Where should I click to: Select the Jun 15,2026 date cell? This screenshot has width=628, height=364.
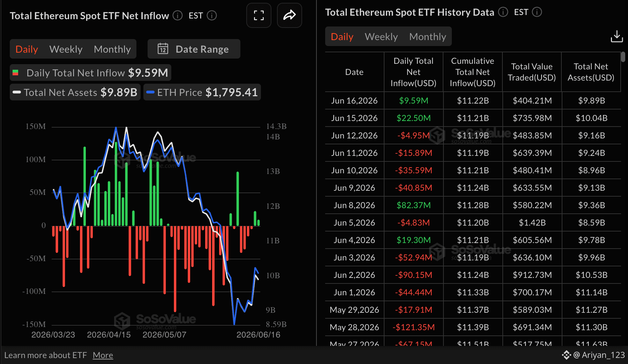tap(354, 118)
